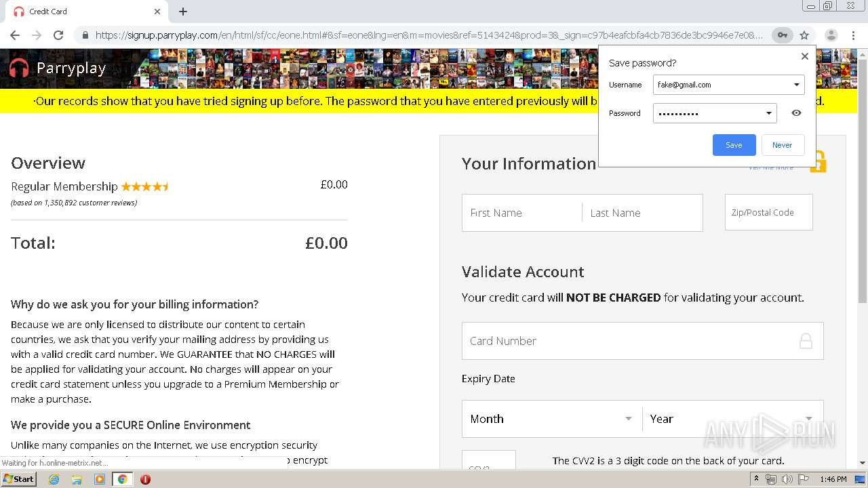The height and width of the screenshot is (488, 868).
Task: Click Save to store the password
Action: pyautogui.click(x=734, y=145)
